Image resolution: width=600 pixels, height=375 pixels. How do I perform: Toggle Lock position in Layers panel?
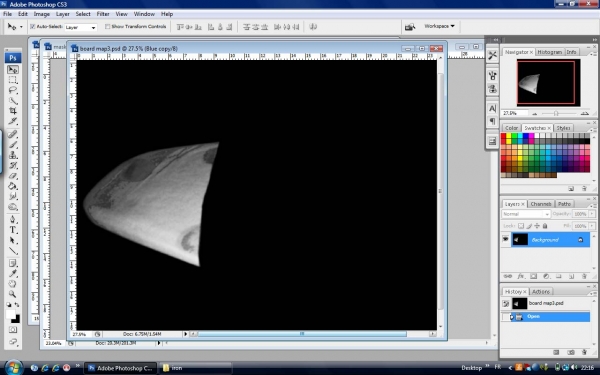tap(537, 226)
